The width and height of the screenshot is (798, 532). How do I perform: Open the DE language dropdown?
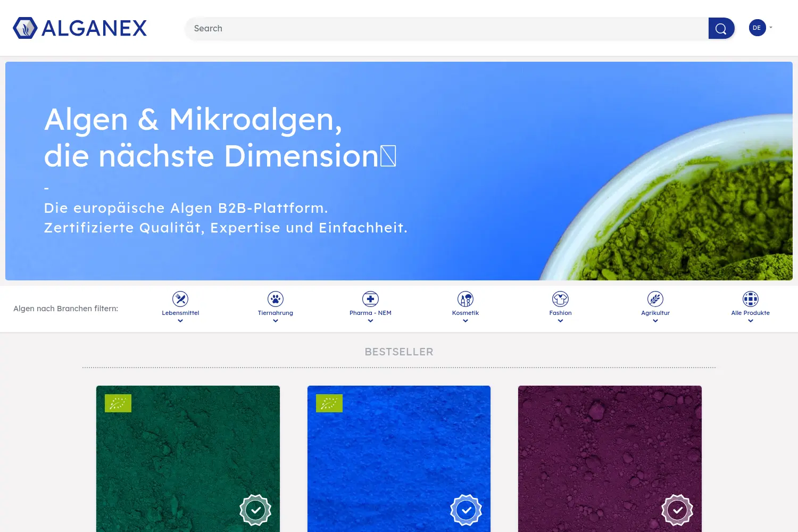pos(758,28)
